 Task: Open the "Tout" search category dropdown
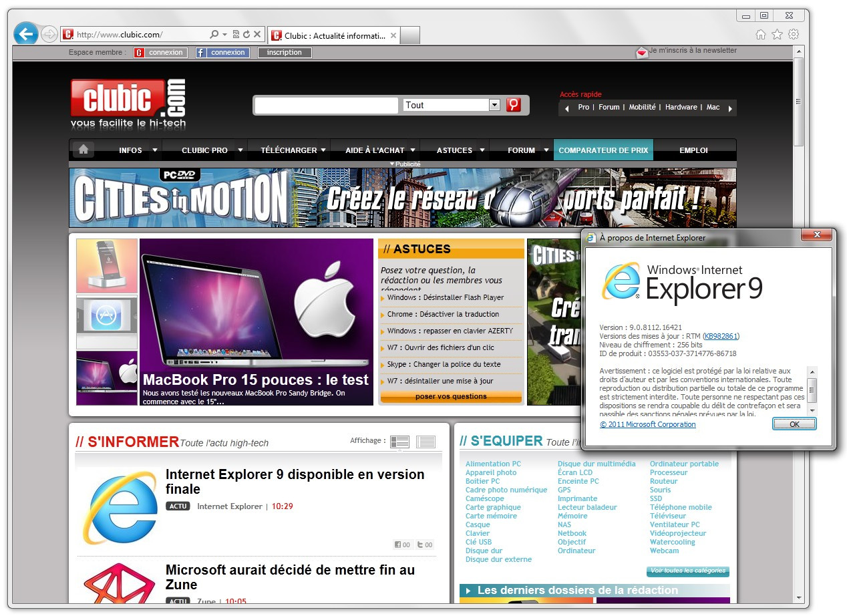(x=494, y=105)
